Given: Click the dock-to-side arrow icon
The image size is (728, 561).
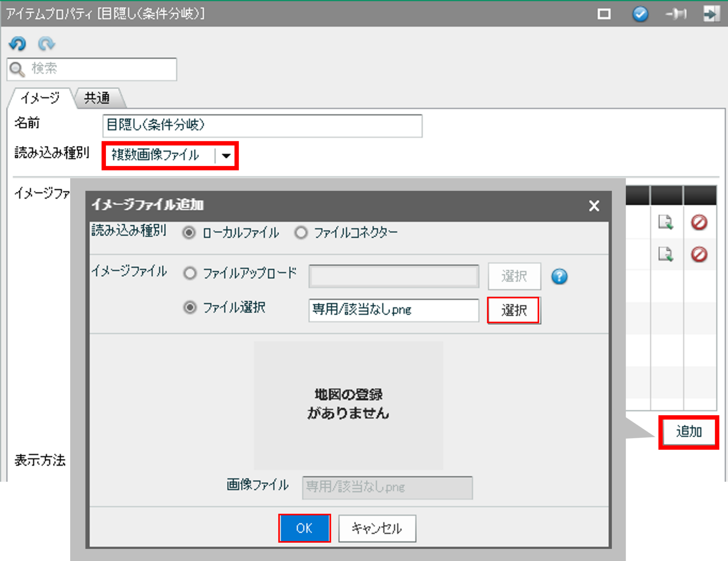Looking at the screenshot, I should (x=711, y=14).
